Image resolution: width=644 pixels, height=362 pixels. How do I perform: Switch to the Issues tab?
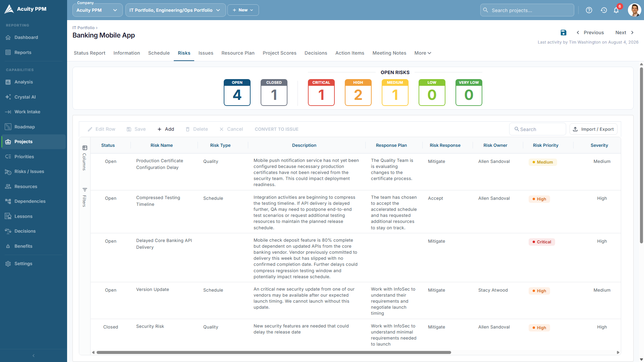click(206, 53)
